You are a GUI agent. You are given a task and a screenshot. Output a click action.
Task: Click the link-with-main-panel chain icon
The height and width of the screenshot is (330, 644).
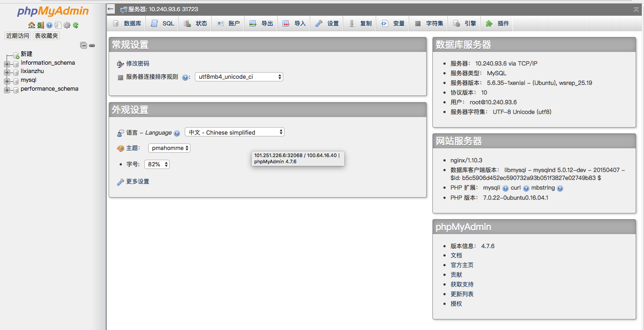92,45
